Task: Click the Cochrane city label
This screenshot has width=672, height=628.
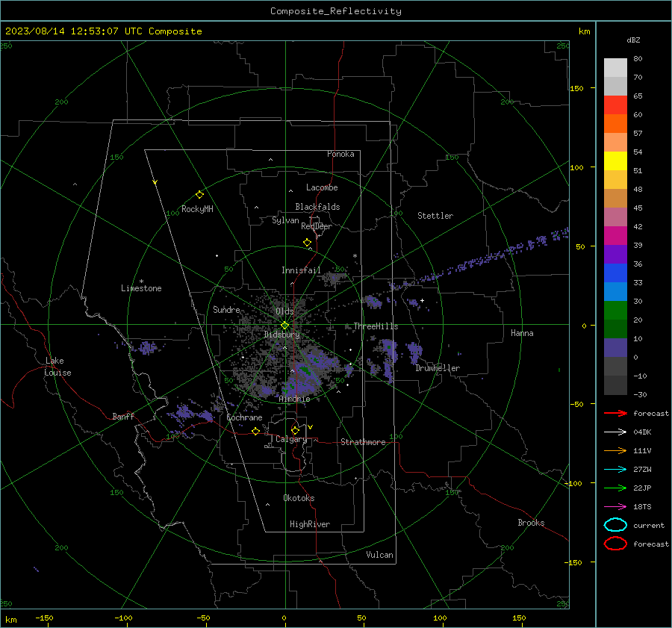Action: (244, 417)
